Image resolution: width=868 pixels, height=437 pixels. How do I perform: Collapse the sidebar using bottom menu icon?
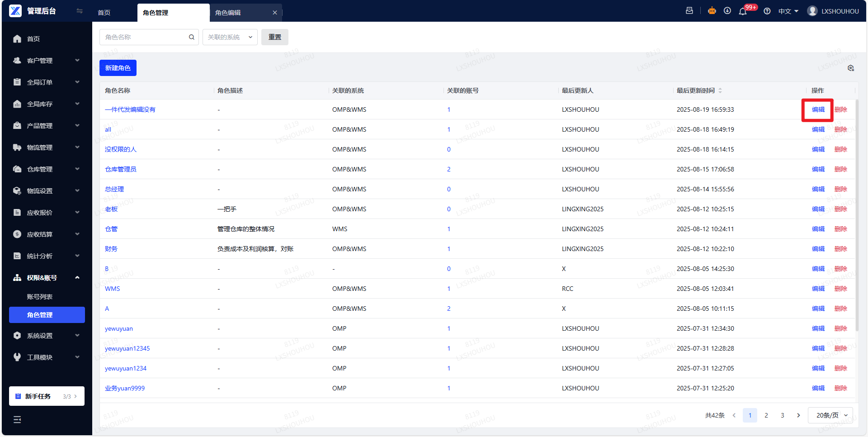pyautogui.click(x=17, y=419)
